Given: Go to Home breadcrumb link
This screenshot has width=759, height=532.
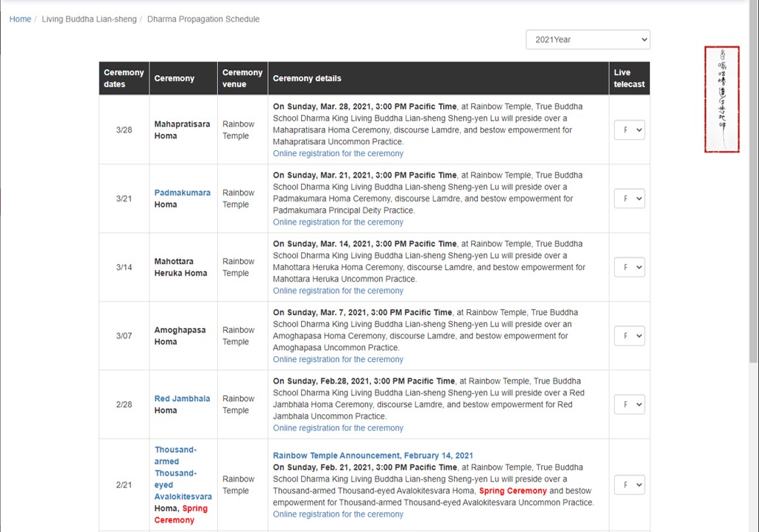Looking at the screenshot, I should (20, 19).
